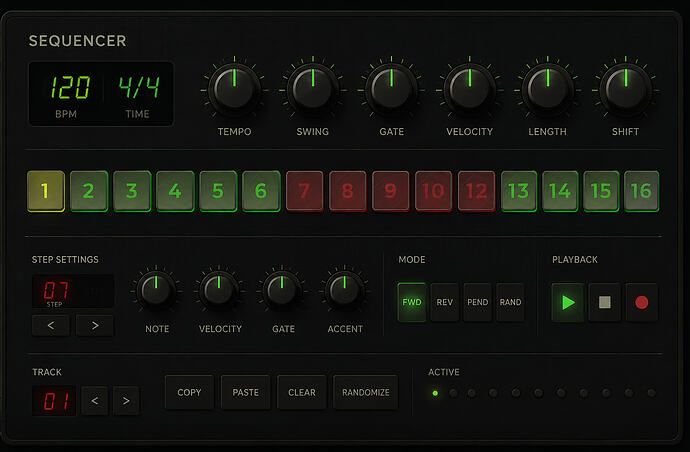Toggle step 6 pad
This screenshot has height=452, width=690.
[261, 191]
